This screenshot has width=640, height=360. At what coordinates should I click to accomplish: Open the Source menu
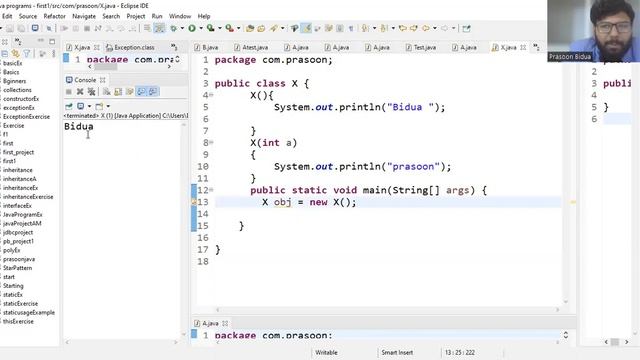tap(28, 16)
